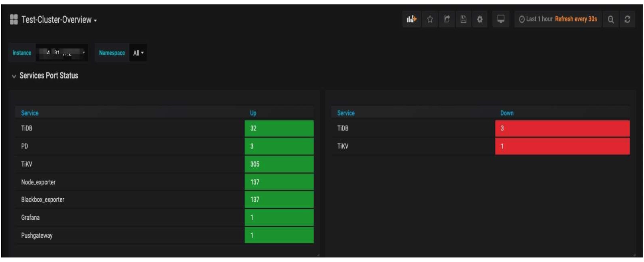Add a new panel to dashboard
The width and height of the screenshot is (644, 262).
click(411, 19)
